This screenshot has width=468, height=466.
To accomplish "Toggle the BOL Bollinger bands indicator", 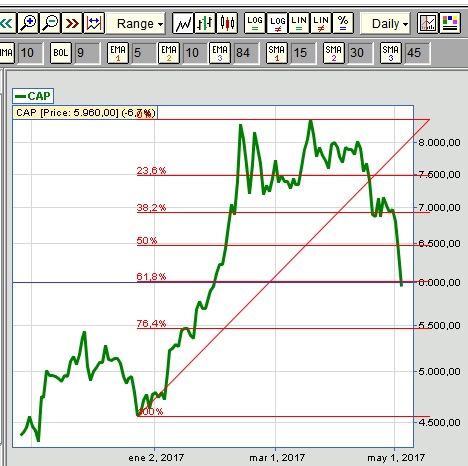I will coord(61,53).
